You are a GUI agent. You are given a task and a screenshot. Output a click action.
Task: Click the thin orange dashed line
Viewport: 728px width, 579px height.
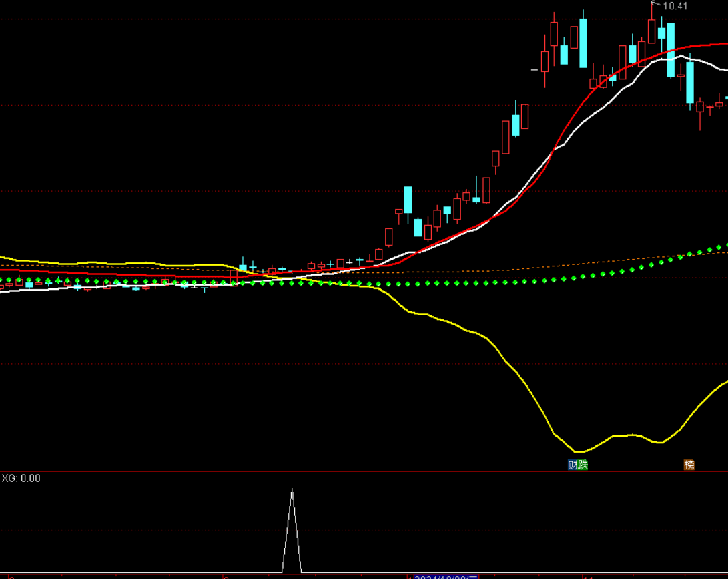pos(534,266)
